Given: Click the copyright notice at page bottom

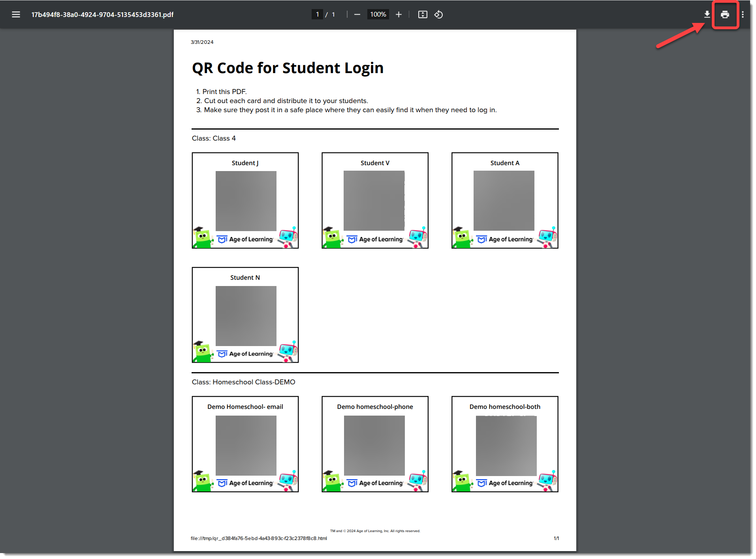Looking at the screenshot, I should [375, 531].
